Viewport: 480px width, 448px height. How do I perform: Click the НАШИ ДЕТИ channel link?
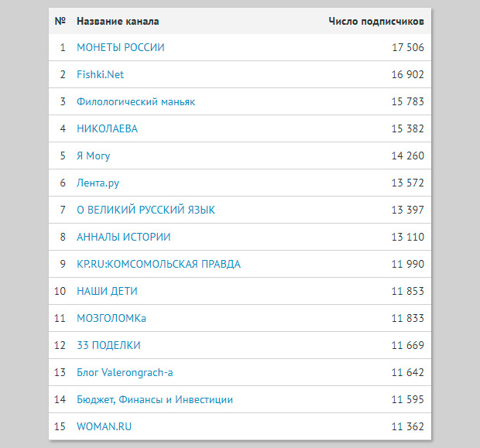[107, 291]
